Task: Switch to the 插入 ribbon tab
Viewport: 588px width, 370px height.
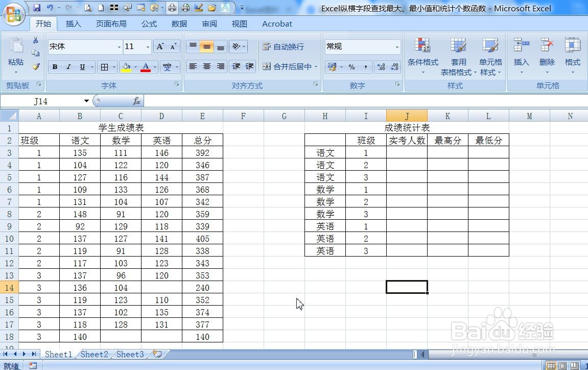Action: pyautogui.click(x=73, y=24)
